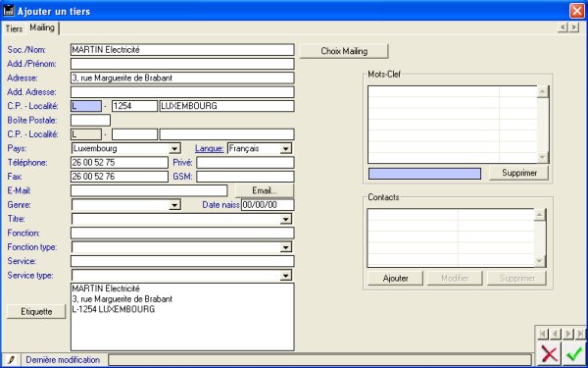Open the Langue dropdown

coord(285,149)
